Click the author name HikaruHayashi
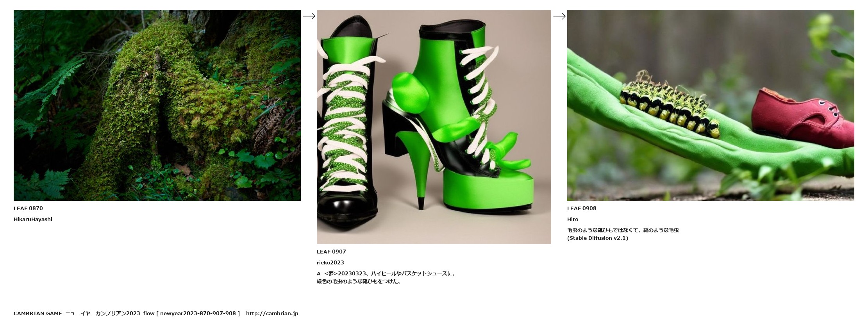Screen dimensions: 868x323 (33, 219)
